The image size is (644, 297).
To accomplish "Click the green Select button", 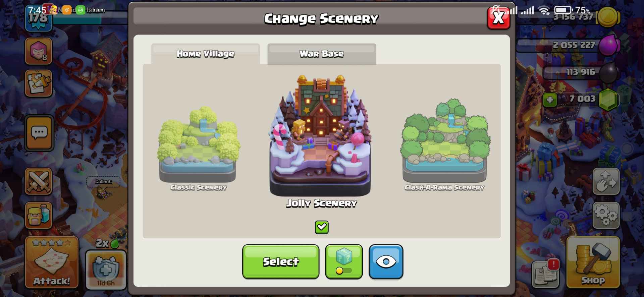I will coord(281,261).
